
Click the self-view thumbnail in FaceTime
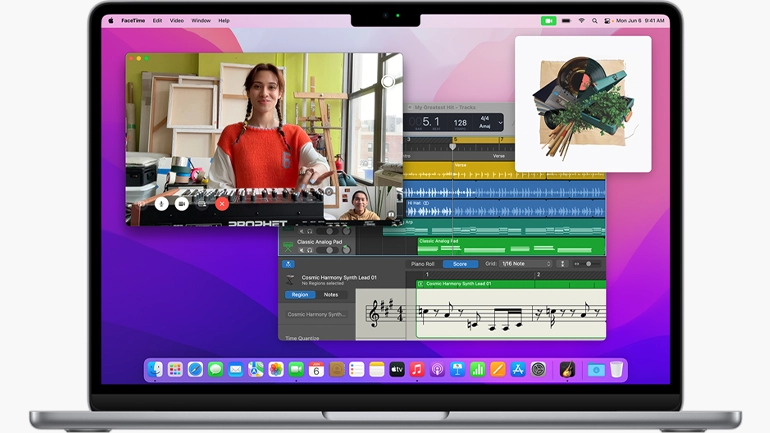coord(360,203)
